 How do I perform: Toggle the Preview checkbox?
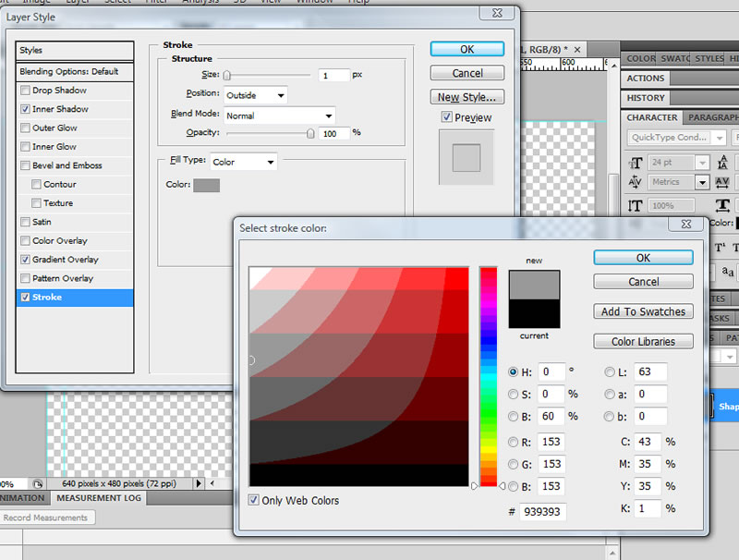[x=446, y=117]
